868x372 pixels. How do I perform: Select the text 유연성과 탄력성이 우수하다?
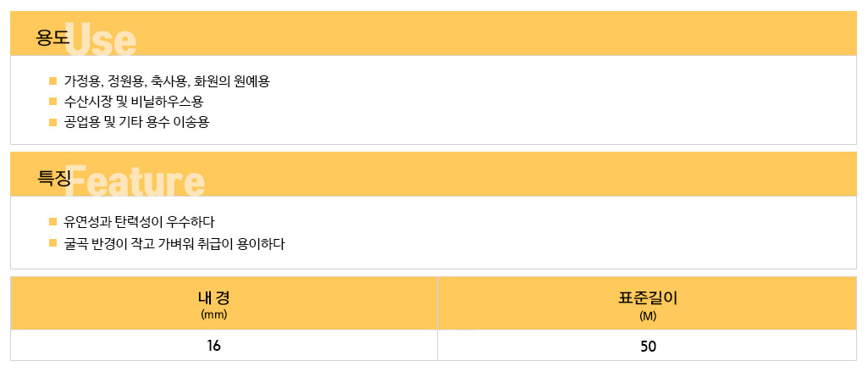(x=139, y=223)
